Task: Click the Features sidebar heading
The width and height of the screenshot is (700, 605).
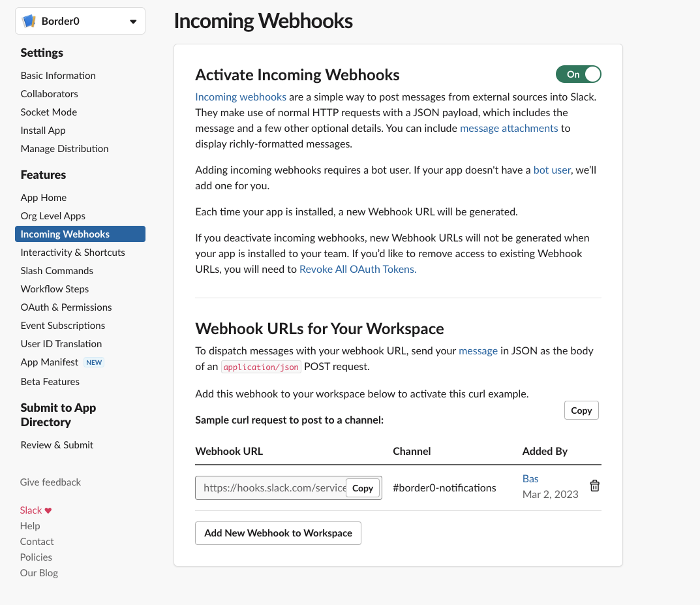Action: [x=43, y=174]
